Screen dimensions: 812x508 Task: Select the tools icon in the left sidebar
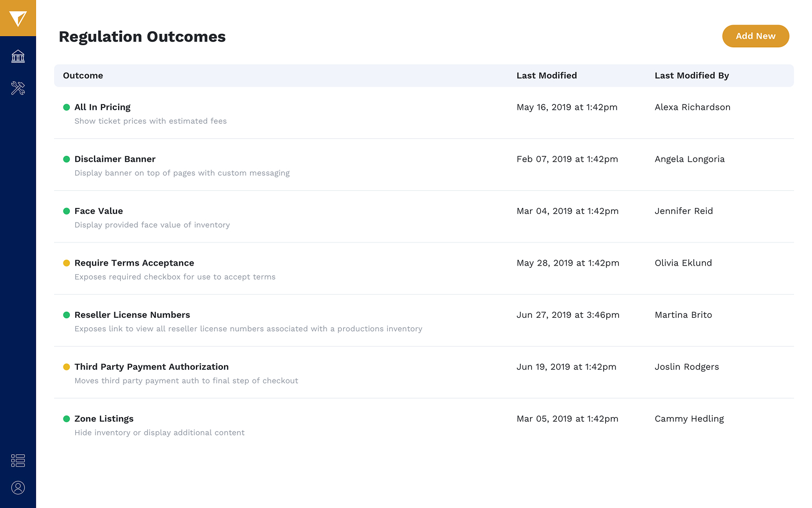coord(18,88)
